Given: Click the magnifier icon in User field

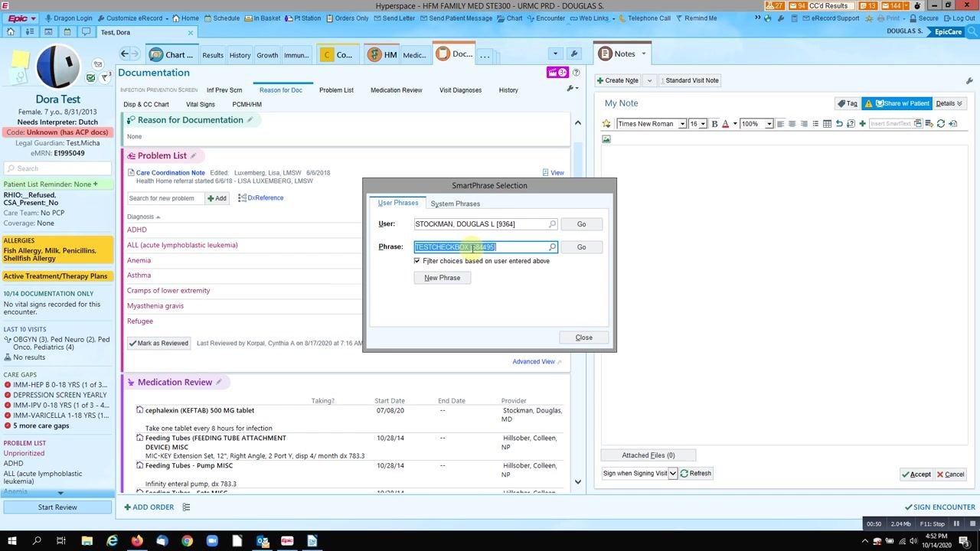Looking at the screenshot, I should [x=552, y=224].
